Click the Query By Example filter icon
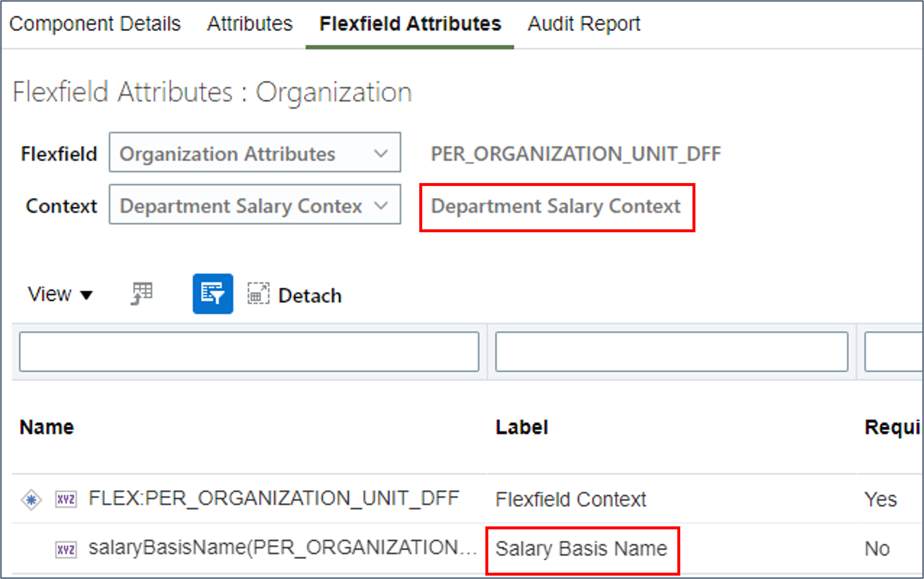 (x=213, y=294)
